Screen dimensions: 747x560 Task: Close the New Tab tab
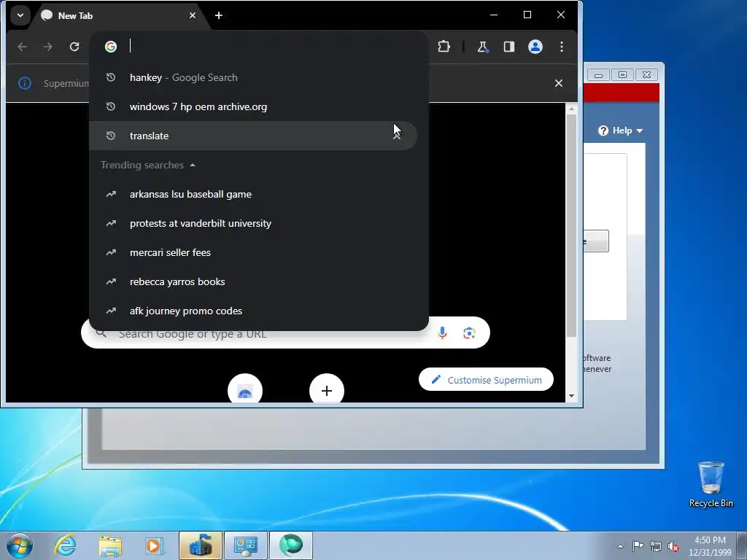click(x=193, y=15)
